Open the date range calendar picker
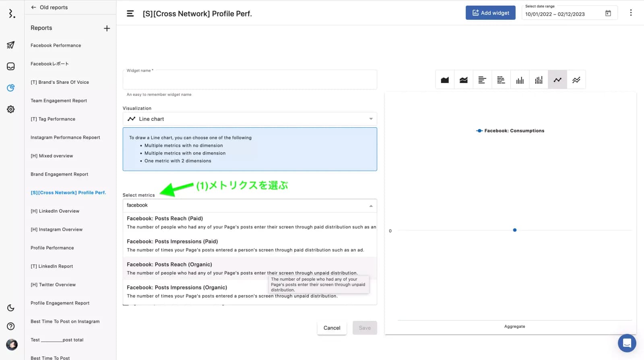Screen dimensions: 644x360 point(608,14)
